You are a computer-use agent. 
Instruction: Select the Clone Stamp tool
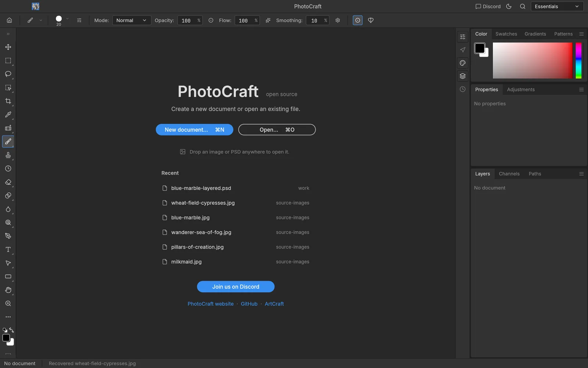pos(8,155)
